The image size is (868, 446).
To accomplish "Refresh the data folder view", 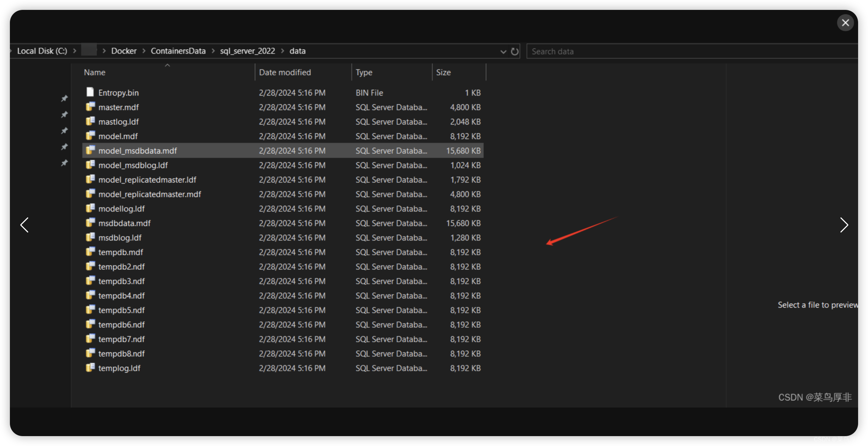I will coord(515,51).
